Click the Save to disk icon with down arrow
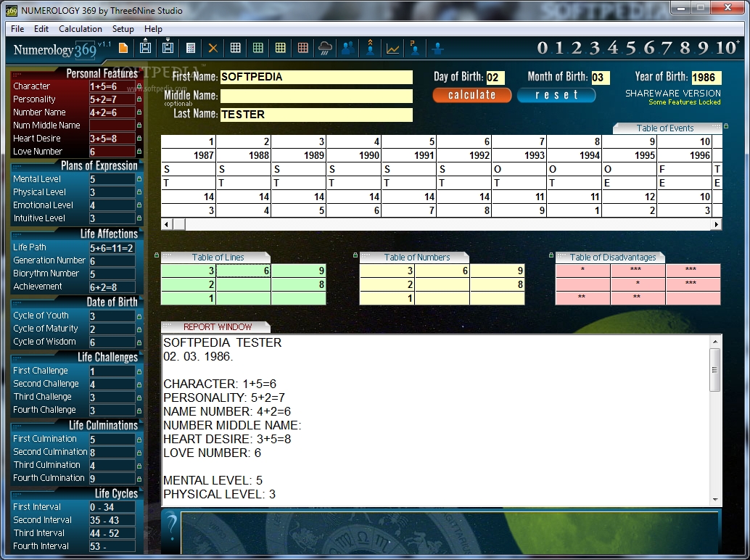 click(x=168, y=46)
